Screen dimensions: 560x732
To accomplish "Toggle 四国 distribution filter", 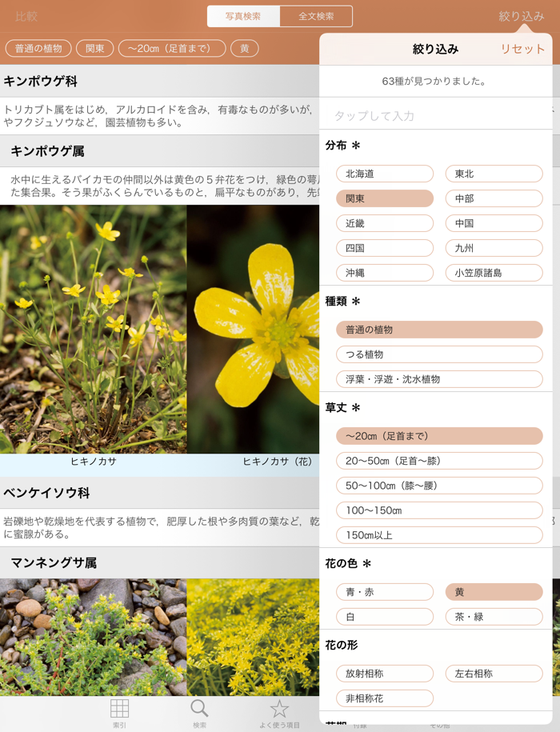I will (x=385, y=248).
